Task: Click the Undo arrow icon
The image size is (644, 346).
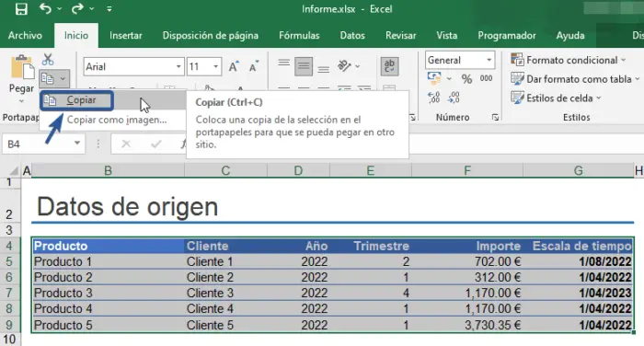Action: pyautogui.click(x=45, y=8)
